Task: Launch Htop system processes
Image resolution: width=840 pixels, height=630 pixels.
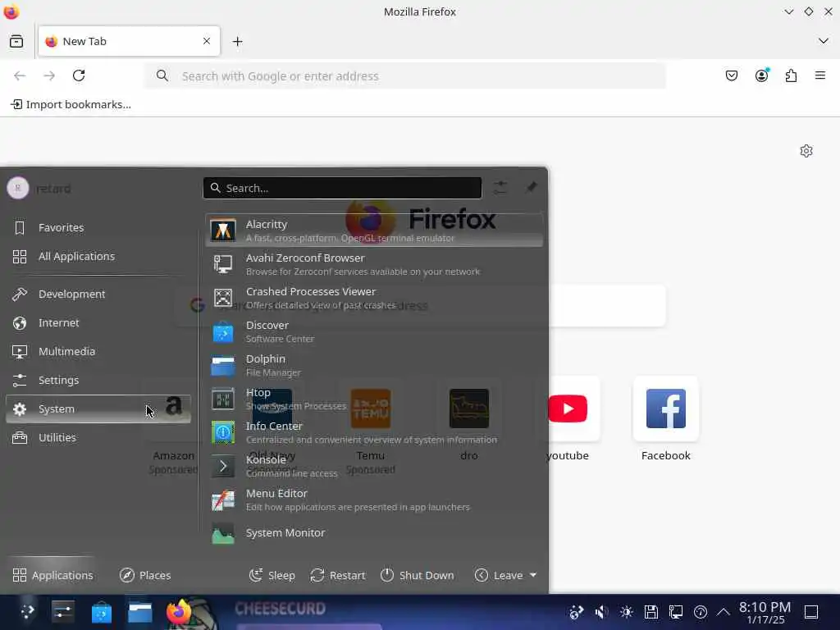Action: [374, 399]
